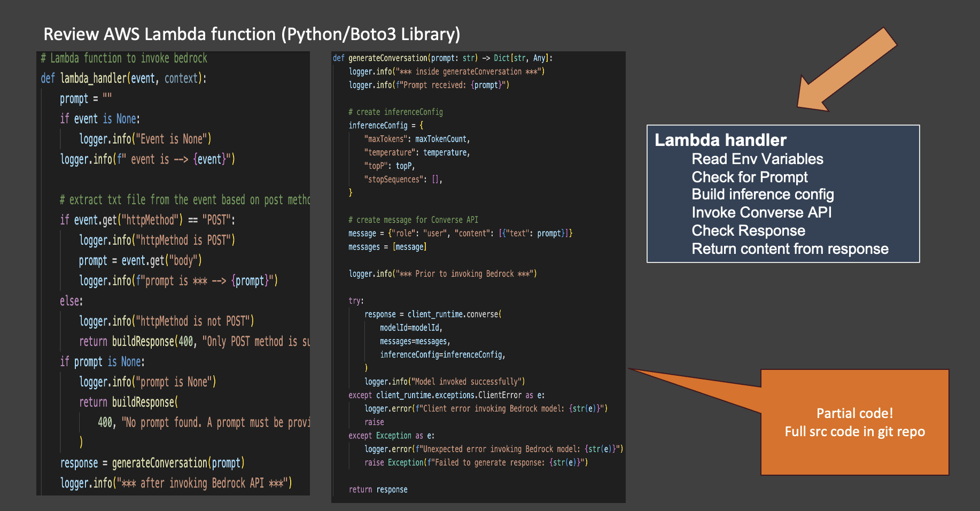
Task: Click the line 'message = {"role": "user", "content"'
Action: 461,234
